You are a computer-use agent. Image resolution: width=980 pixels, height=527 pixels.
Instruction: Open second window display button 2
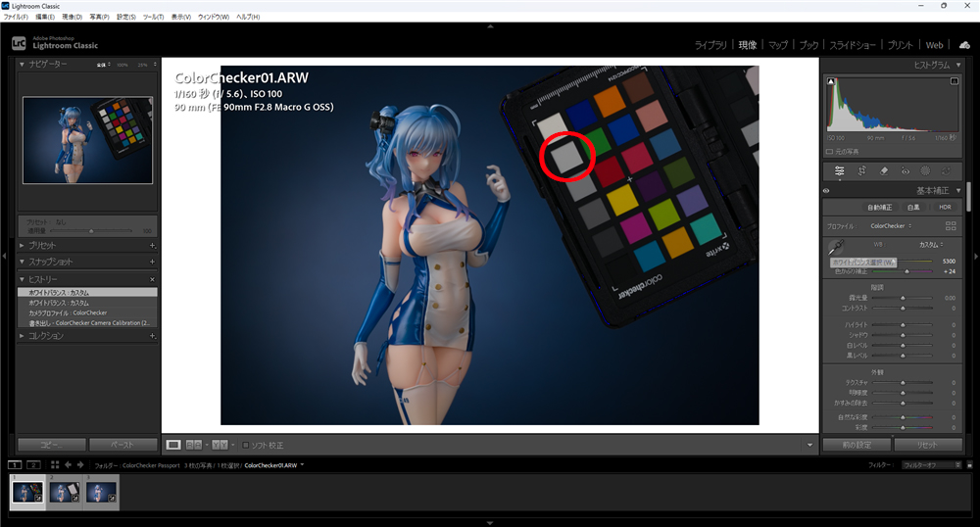point(33,464)
